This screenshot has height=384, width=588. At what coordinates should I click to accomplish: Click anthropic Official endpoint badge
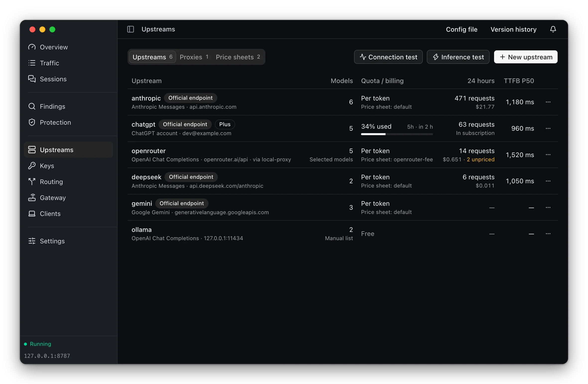(x=190, y=98)
